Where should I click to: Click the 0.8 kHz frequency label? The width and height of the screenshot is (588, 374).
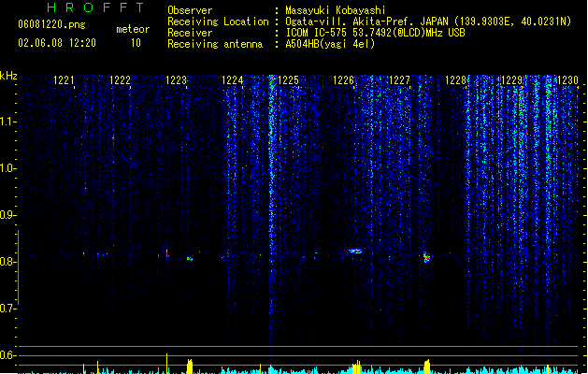click(7, 262)
